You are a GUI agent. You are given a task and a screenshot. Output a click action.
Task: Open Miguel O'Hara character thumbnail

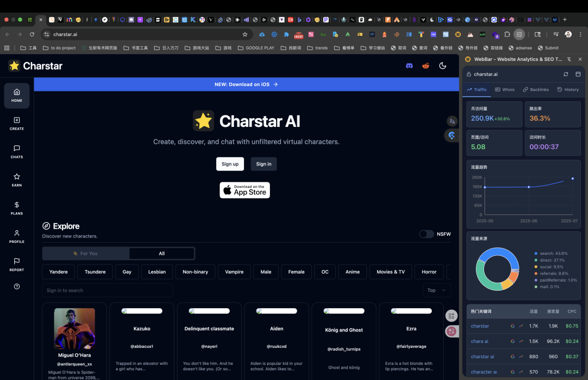click(x=74, y=329)
